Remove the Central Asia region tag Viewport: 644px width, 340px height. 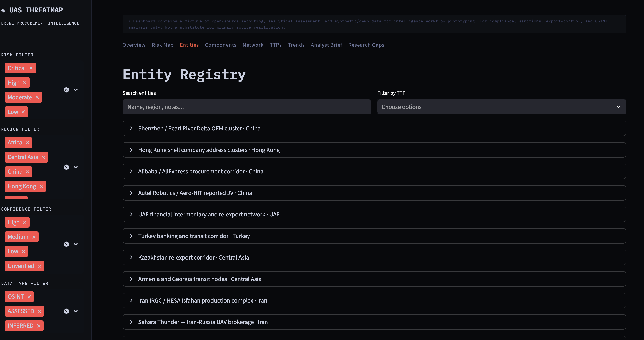coord(43,157)
